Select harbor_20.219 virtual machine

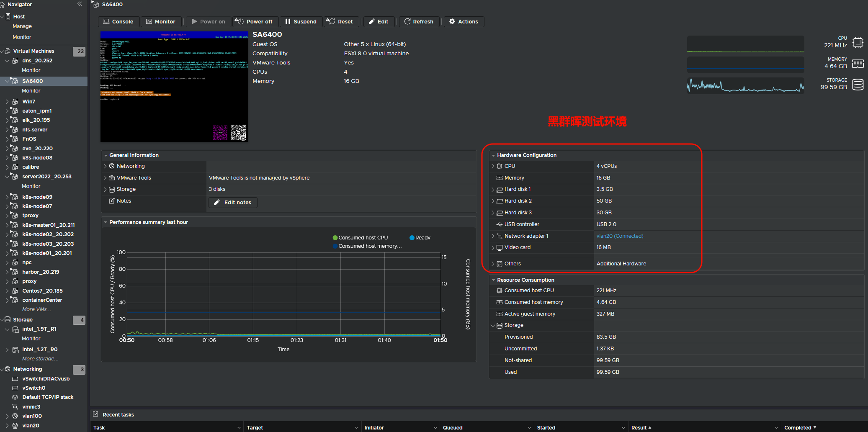tap(41, 272)
